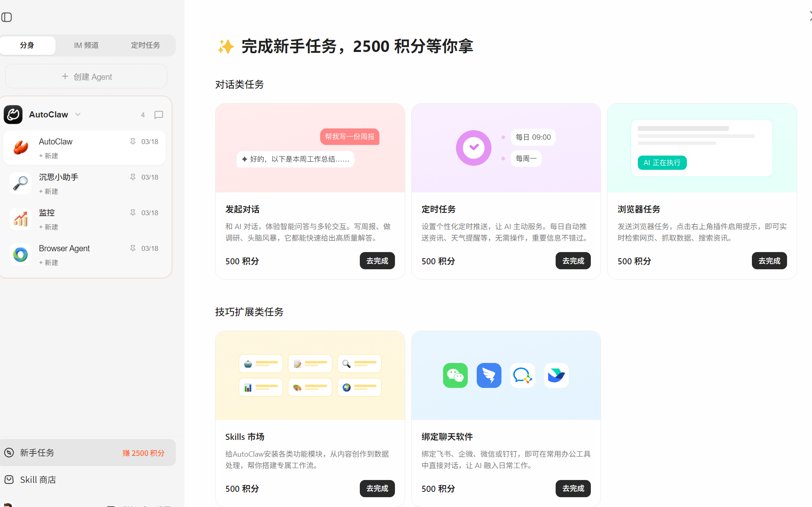Open the 绑定聊天软件 card illustration
This screenshot has height=507, width=812.
(506, 375)
